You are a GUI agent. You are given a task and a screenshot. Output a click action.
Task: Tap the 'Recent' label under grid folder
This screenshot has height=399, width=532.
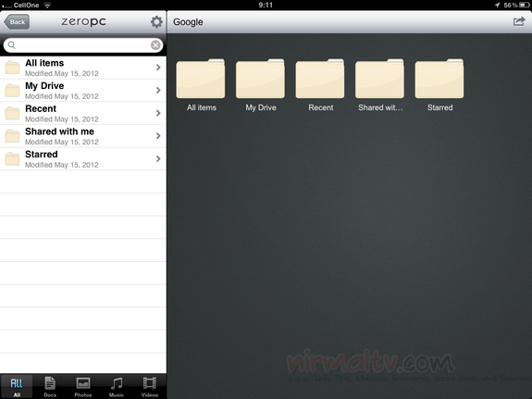pos(321,107)
